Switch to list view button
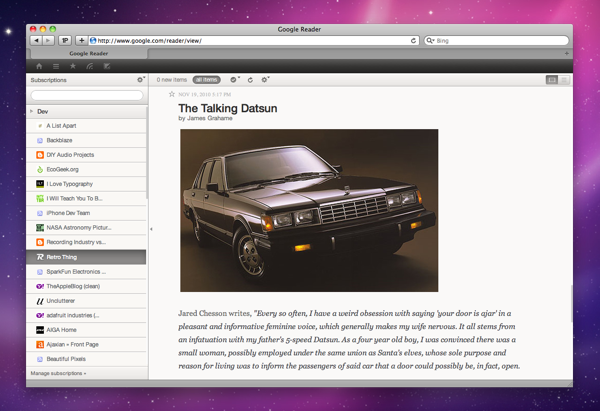 point(564,80)
